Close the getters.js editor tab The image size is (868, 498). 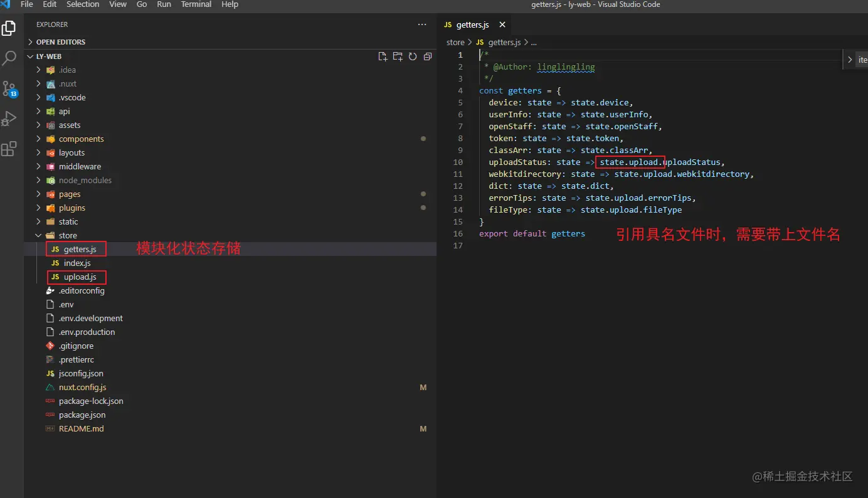502,25
